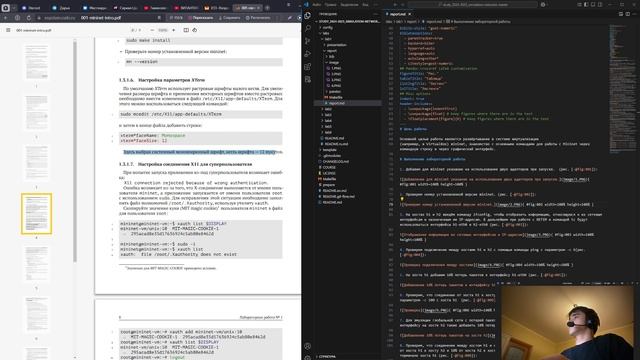Open the Вид menu in VS Code
Viewport: 640px width, 360px height.
point(365,4)
